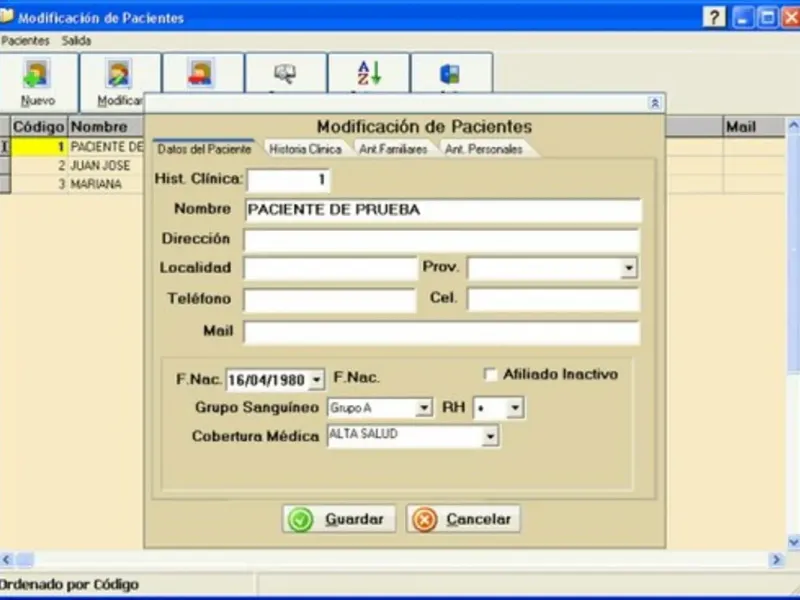Click the Guardar button

(x=339, y=519)
